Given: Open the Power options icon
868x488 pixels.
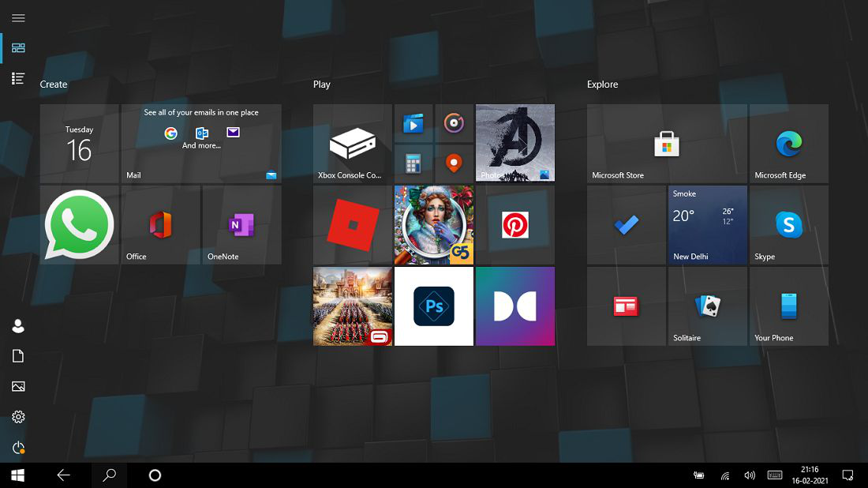Looking at the screenshot, I should [x=18, y=447].
